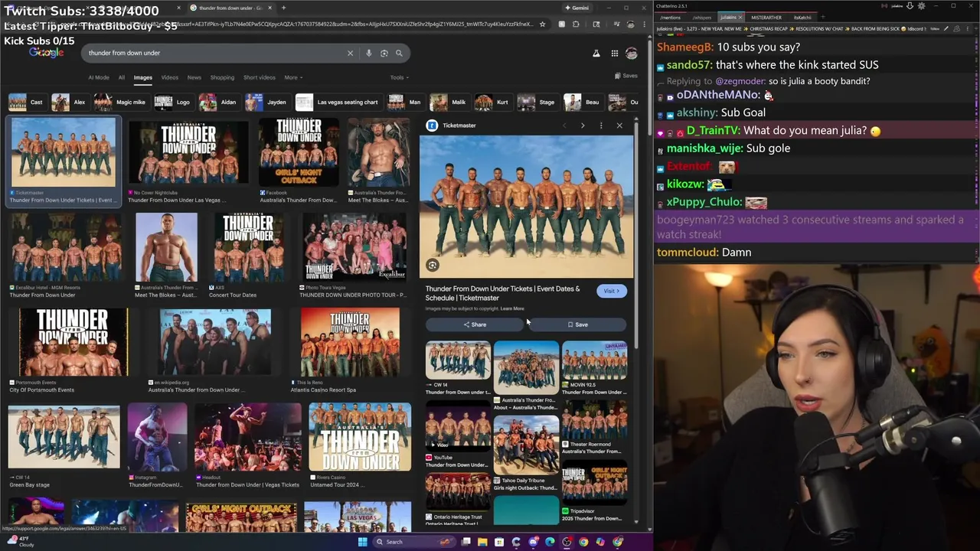Expand the More search filters dropdown
The height and width of the screenshot is (551, 980).
(293, 77)
